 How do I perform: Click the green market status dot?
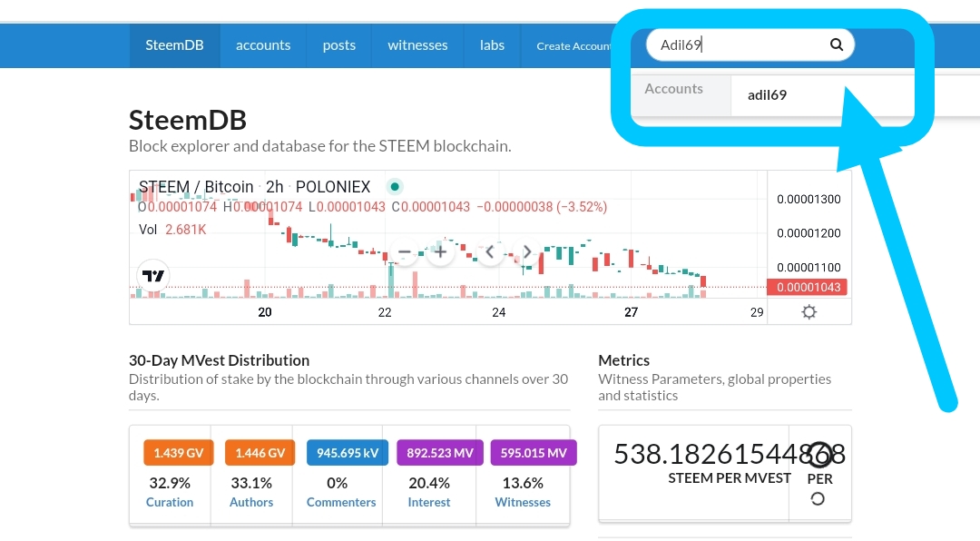[x=395, y=186]
